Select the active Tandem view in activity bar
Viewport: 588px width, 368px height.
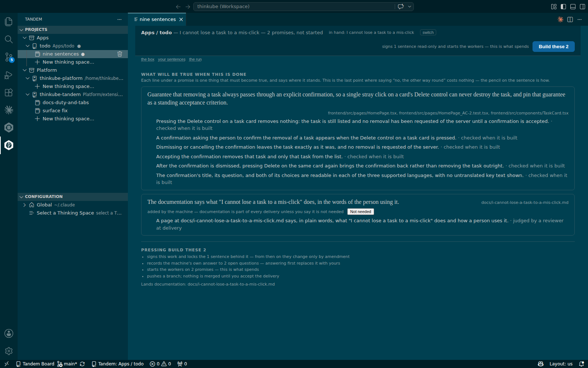[9, 145]
